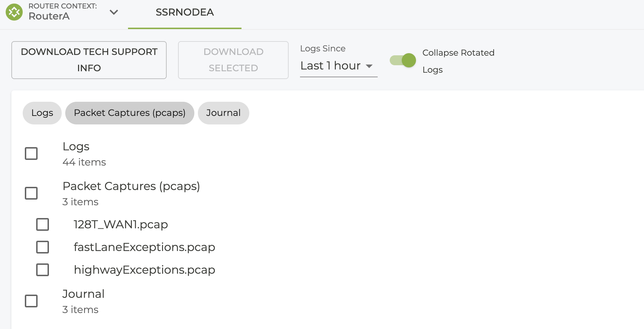The image size is (644, 329).
Task: Click Download Tech Support Info button
Action: pyautogui.click(x=89, y=60)
